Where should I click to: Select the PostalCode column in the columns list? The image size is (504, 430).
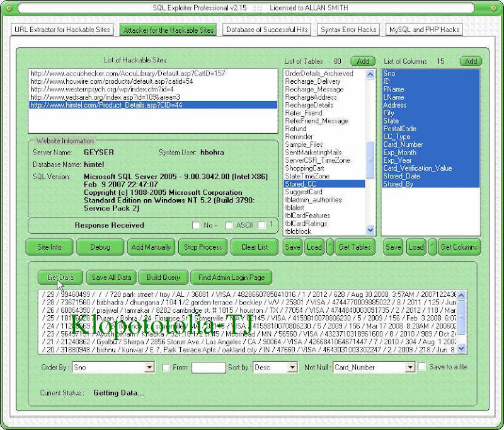click(x=431, y=129)
